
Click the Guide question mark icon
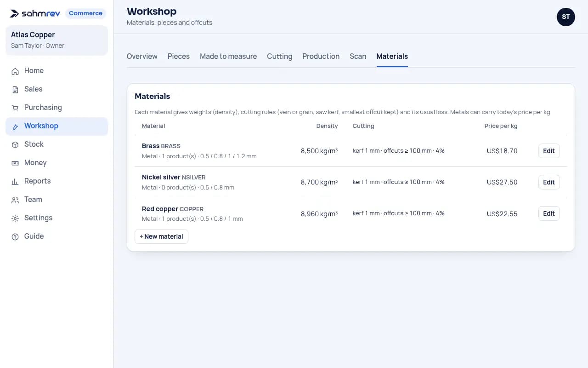pyautogui.click(x=15, y=236)
